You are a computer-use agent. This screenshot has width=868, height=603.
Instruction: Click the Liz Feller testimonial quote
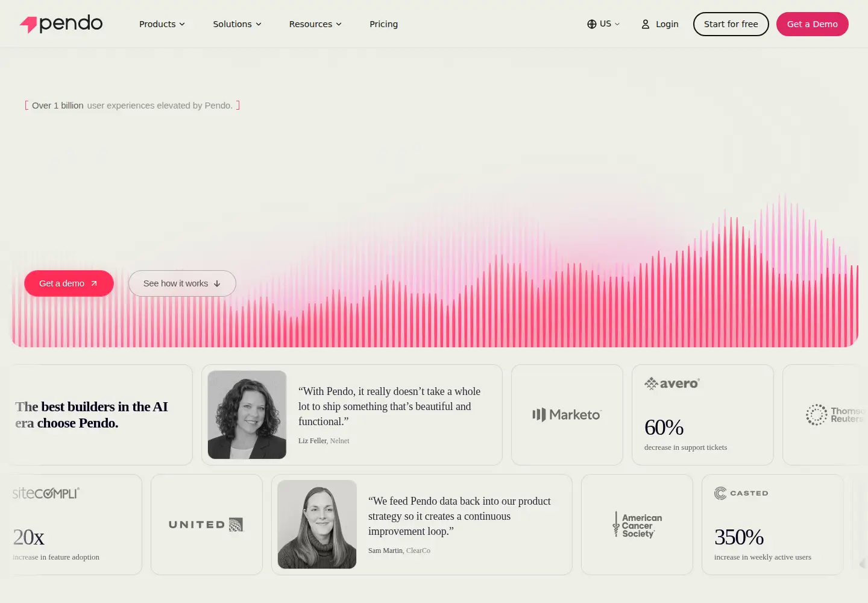click(x=389, y=406)
